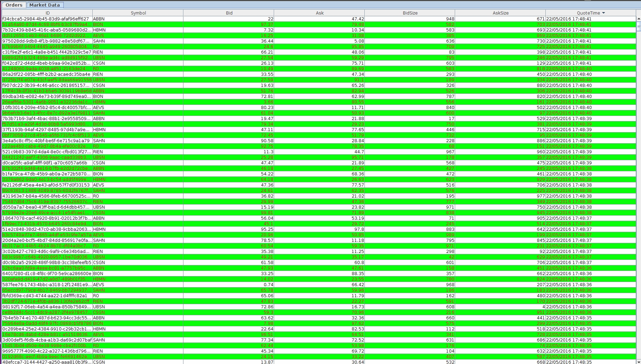Click Ask value 5.08
Viewport: 641px width, 364px height.
point(359,41)
